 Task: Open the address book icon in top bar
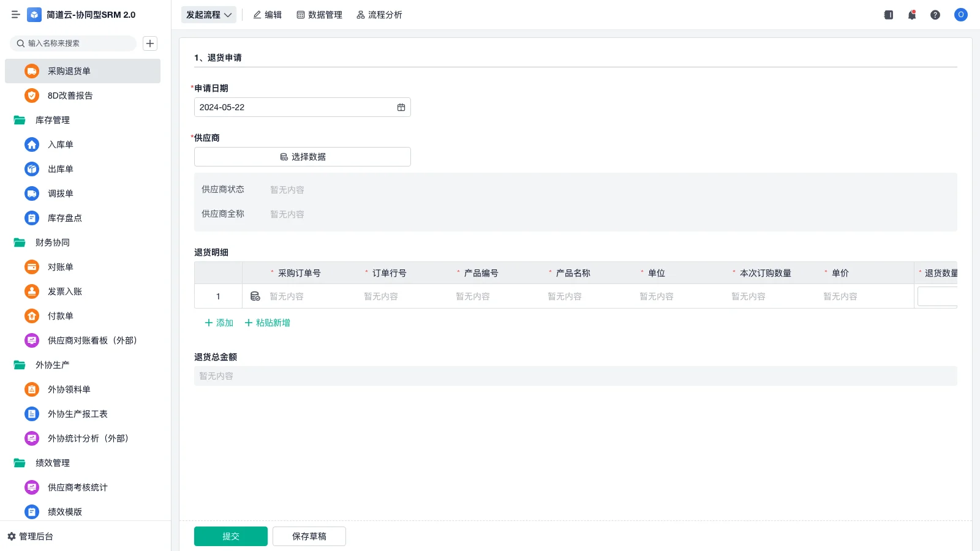tap(889, 15)
